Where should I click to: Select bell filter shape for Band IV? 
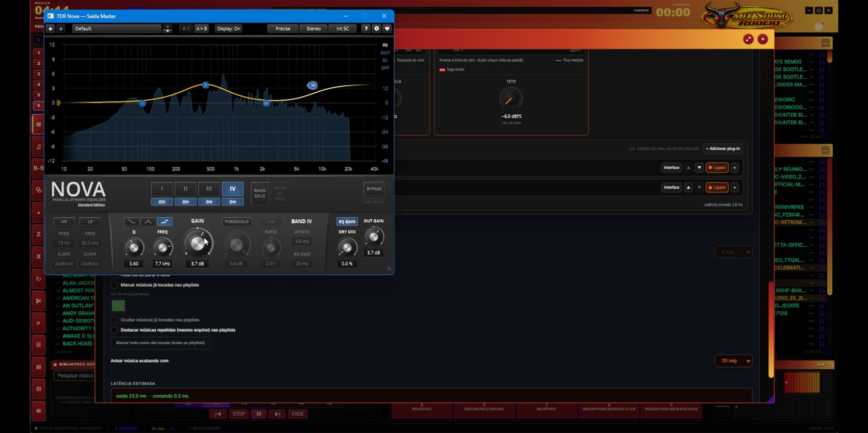tap(148, 221)
